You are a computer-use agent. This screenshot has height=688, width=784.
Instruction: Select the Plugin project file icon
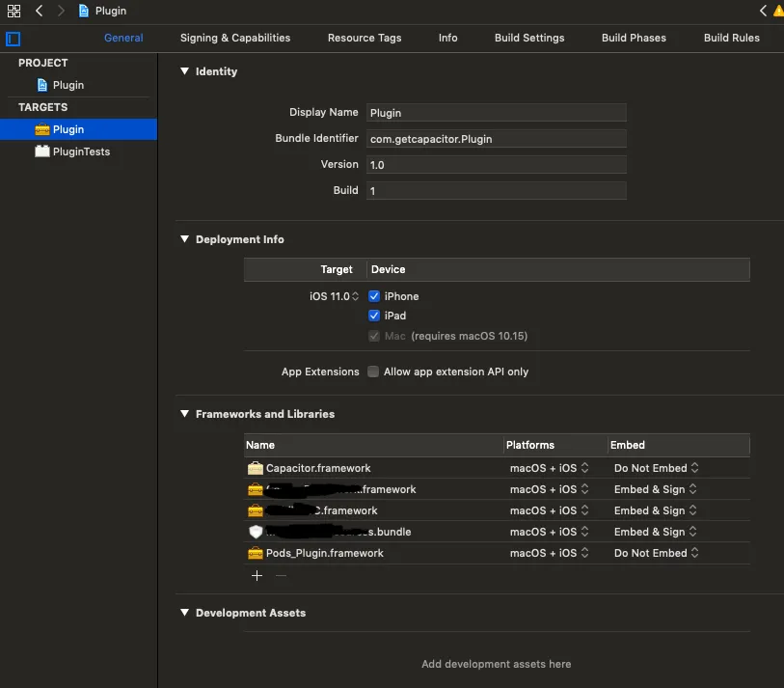[x=42, y=85]
